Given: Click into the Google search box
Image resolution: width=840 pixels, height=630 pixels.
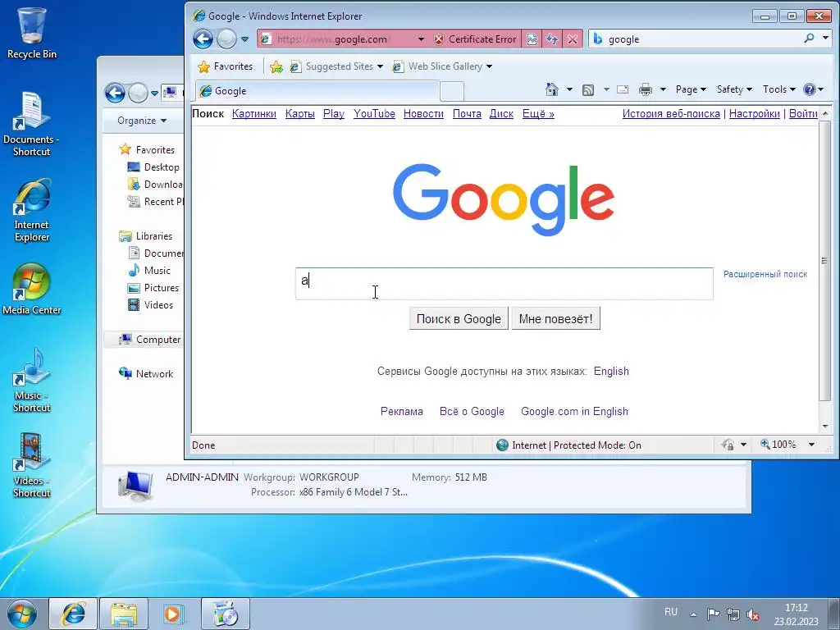Looking at the screenshot, I should click(504, 283).
